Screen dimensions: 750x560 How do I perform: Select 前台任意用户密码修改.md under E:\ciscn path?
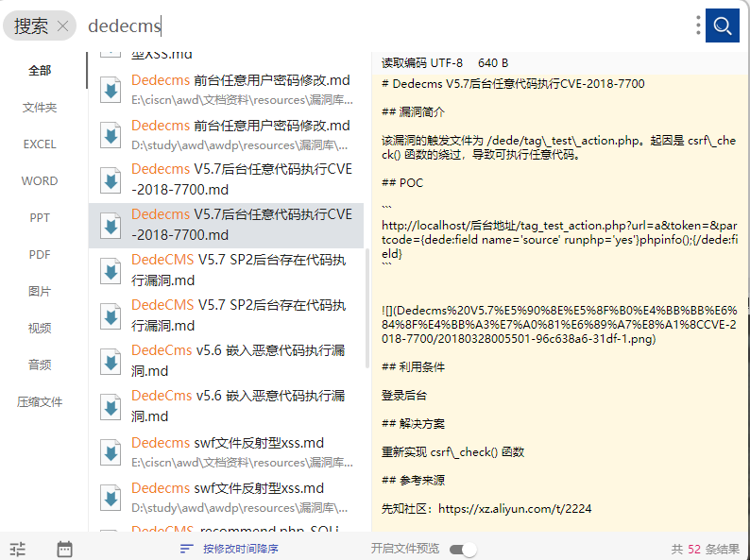pos(227,90)
